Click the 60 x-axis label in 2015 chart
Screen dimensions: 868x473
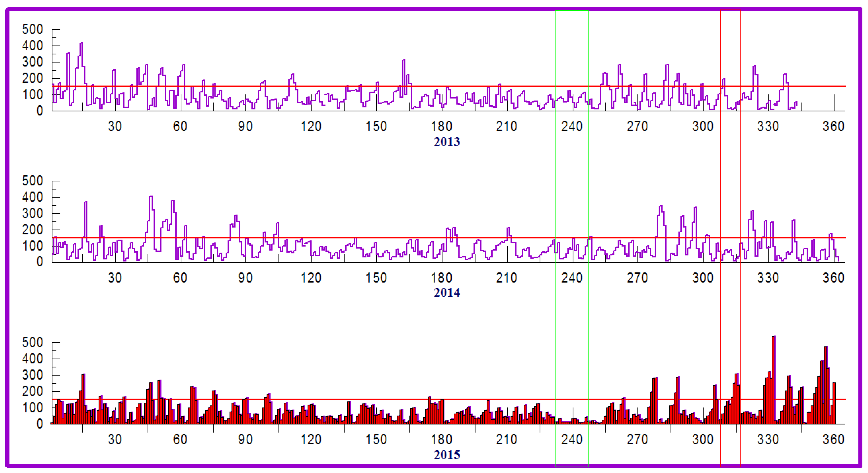click(x=180, y=439)
